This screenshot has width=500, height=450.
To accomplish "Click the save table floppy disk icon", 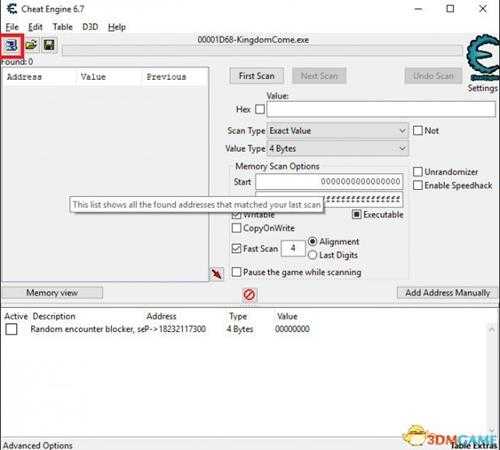I will pos(49,45).
